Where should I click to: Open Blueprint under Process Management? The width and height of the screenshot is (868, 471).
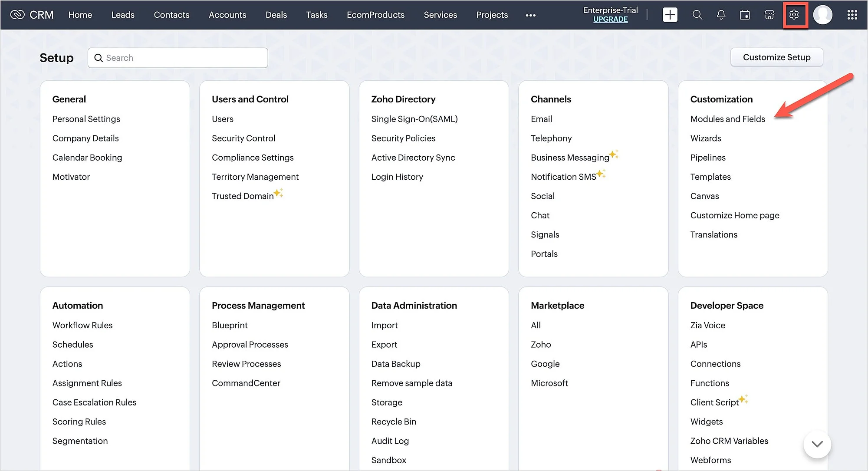230,325
